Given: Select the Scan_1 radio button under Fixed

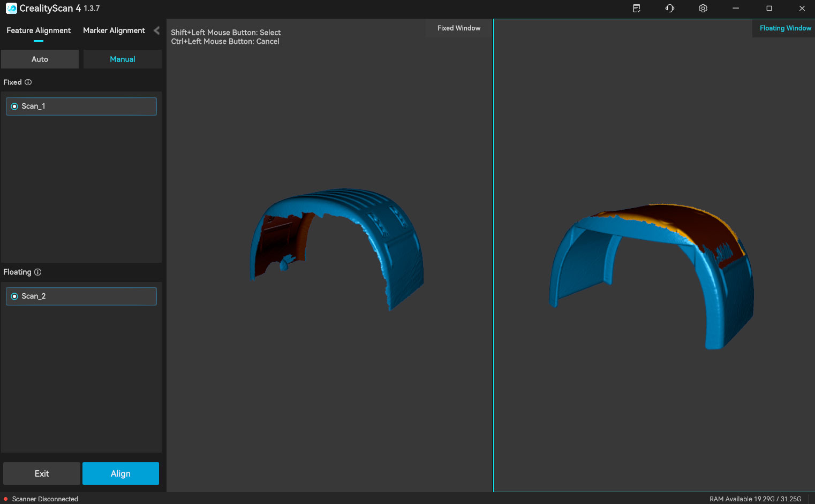Looking at the screenshot, I should [14, 106].
